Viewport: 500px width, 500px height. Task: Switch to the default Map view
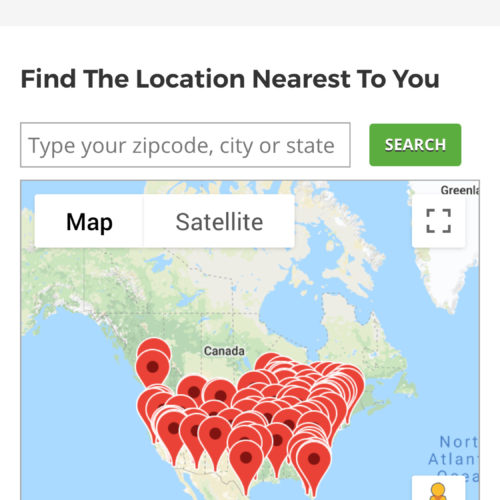[x=89, y=221]
